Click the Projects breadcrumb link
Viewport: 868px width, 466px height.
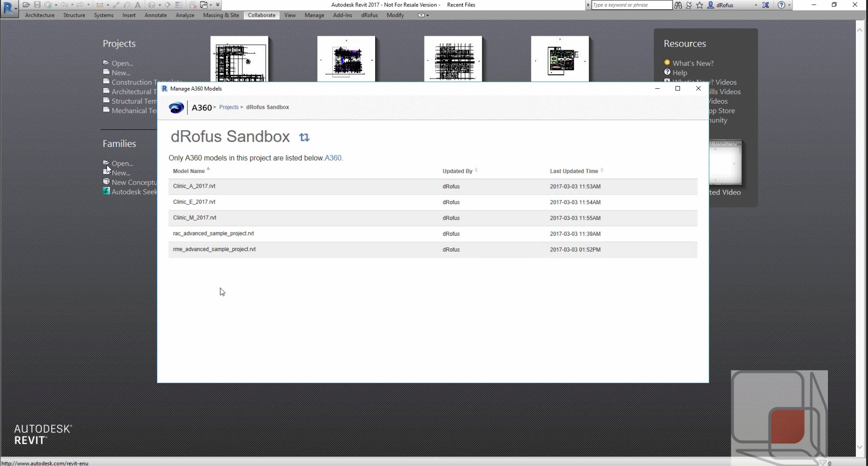229,107
